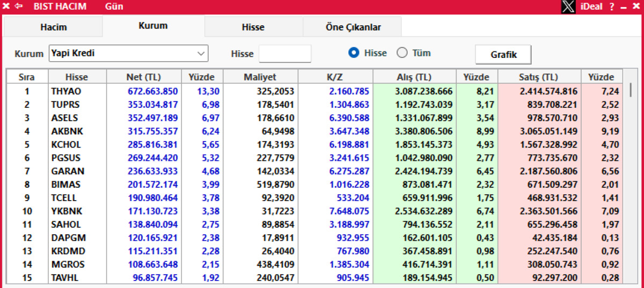Click net percentage 13,30

(x=208, y=91)
